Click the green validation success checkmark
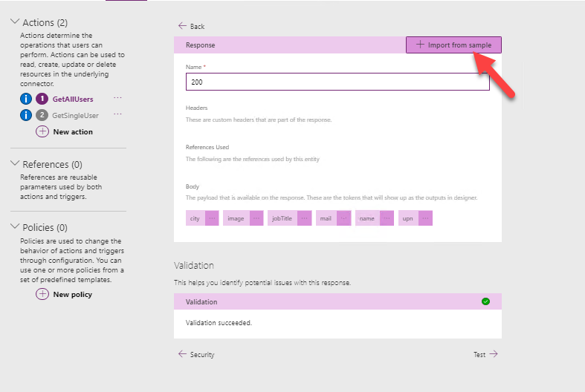Viewport: 585px width, 392px height. pos(485,301)
